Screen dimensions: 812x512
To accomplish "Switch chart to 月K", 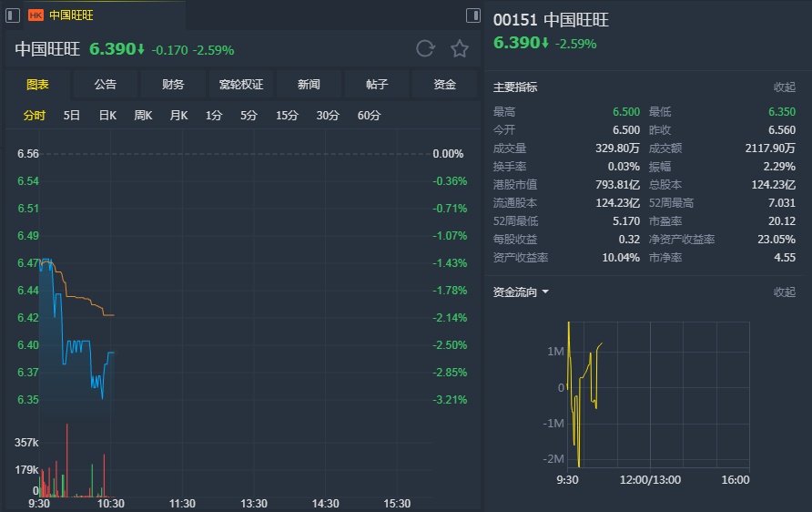I will pos(178,115).
